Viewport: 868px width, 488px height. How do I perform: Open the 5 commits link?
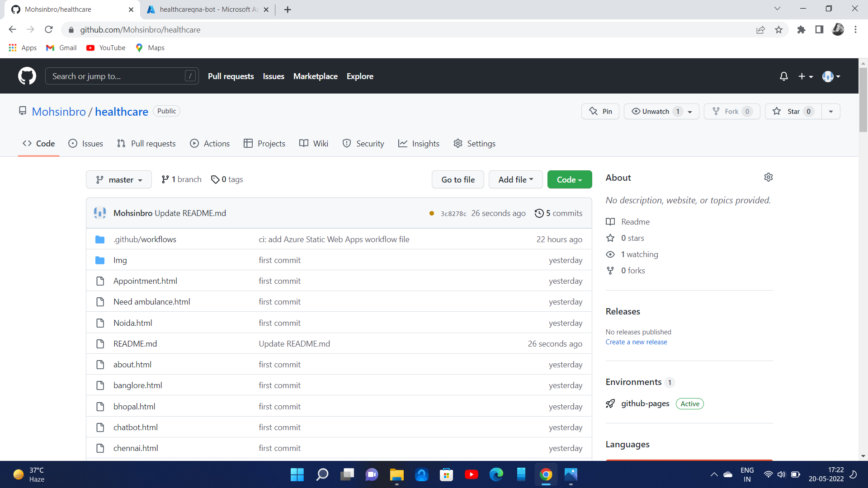pyautogui.click(x=559, y=213)
